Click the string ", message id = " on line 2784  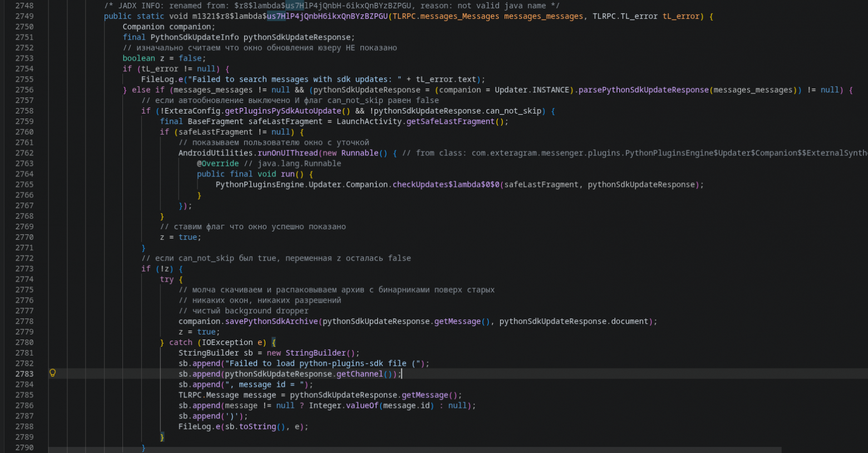[264, 385]
